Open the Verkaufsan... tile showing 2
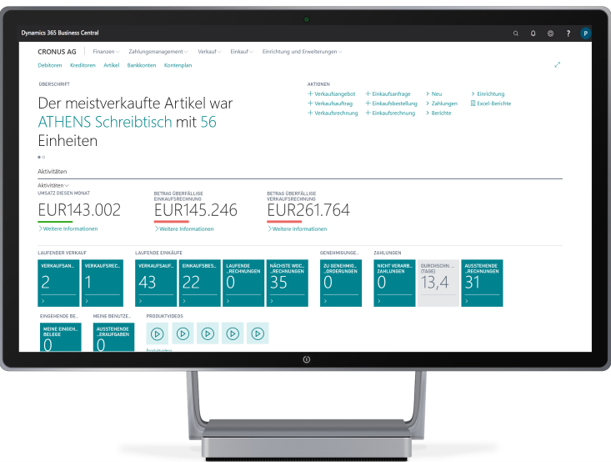 point(58,283)
